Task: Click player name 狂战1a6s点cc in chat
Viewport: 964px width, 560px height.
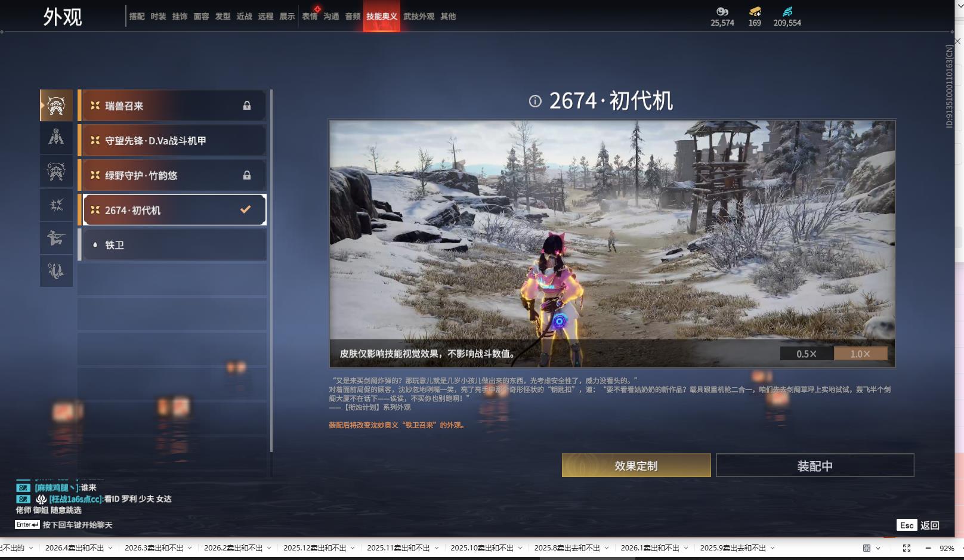Action: pyautogui.click(x=76, y=499)
